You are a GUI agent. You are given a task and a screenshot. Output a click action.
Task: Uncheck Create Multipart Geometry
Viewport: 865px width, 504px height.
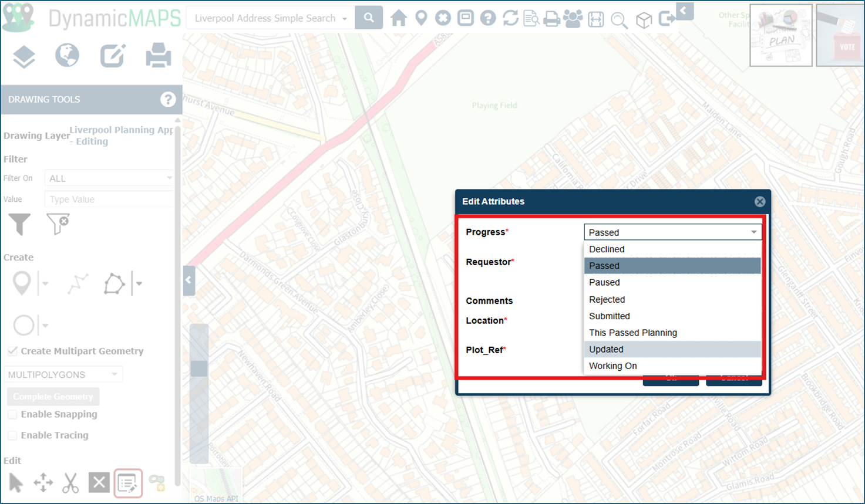tap(12, 351)
